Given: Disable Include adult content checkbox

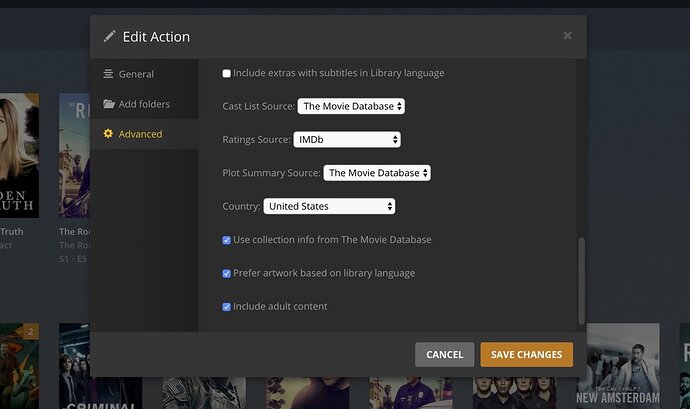Looking at the screenshot, I should (x=227, y=306).
